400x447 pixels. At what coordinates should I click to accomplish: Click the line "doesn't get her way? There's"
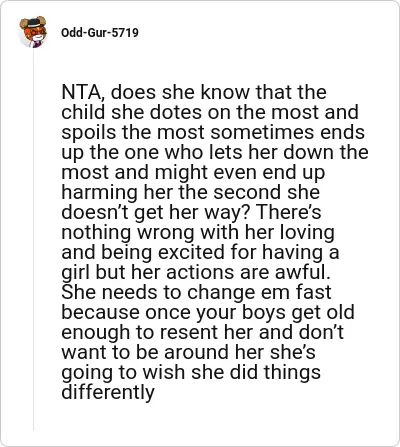[191, 212]
